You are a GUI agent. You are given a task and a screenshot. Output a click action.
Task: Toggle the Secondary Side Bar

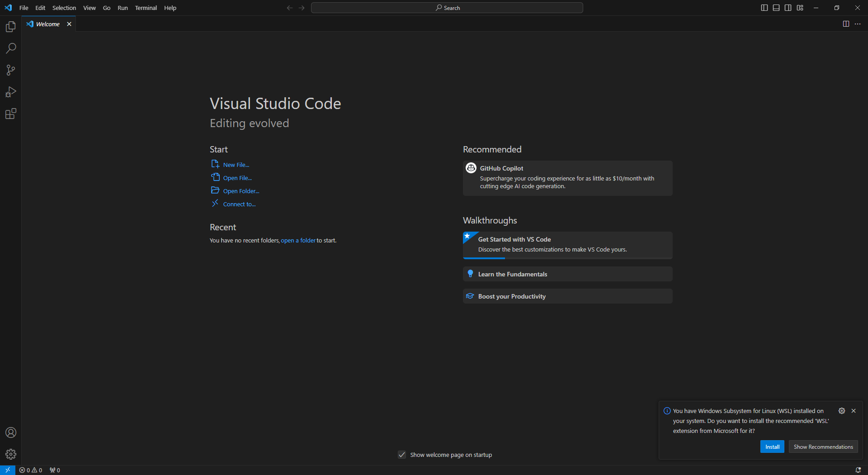pos(788,8)
